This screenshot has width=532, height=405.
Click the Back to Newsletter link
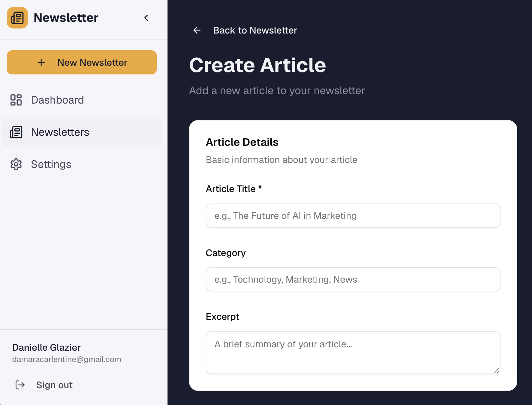click(x=255, y=30)
